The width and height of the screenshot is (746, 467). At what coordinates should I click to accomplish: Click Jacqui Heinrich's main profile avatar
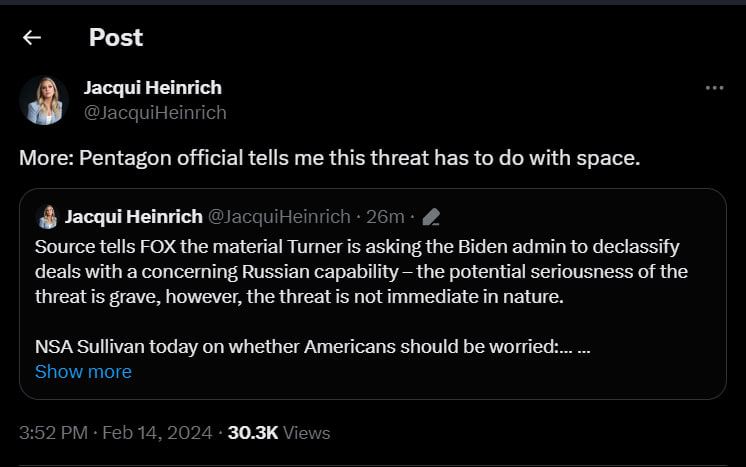[x=44, y=100]
